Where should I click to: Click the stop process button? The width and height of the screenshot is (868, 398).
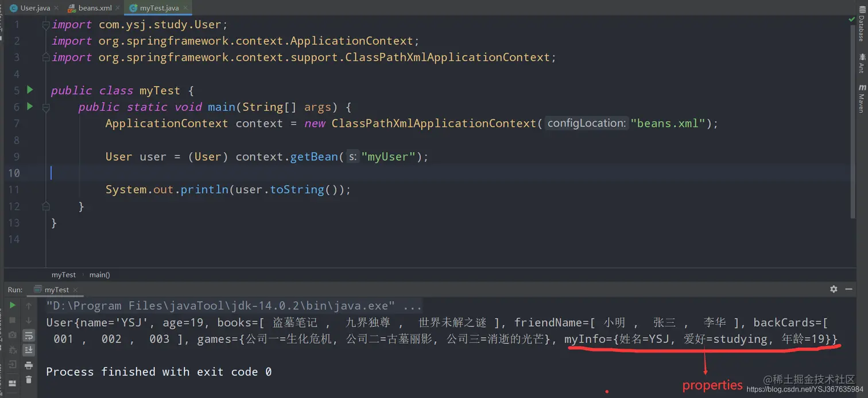(x=13, y=320)
